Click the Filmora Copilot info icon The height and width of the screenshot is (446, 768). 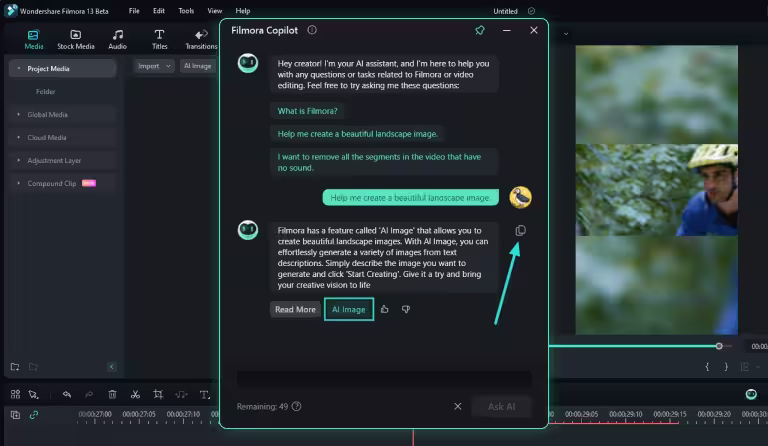312,30
